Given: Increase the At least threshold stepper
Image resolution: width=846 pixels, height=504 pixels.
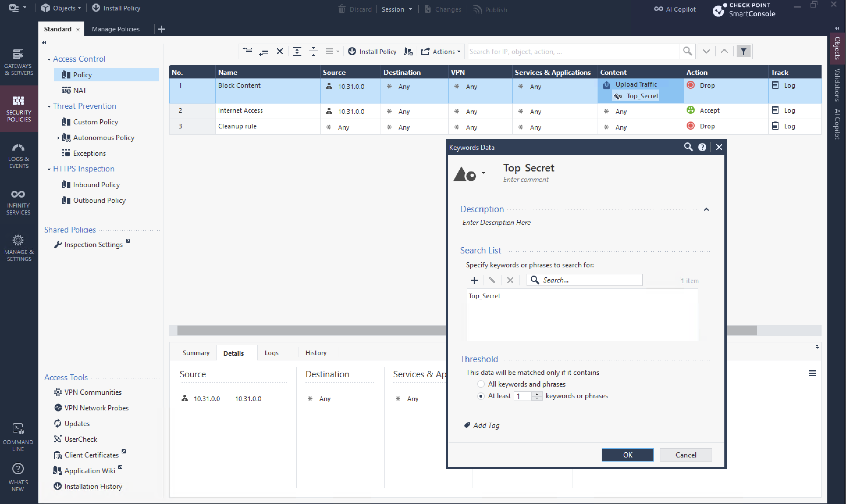Looking at the screenshot, I should (537, 394).
